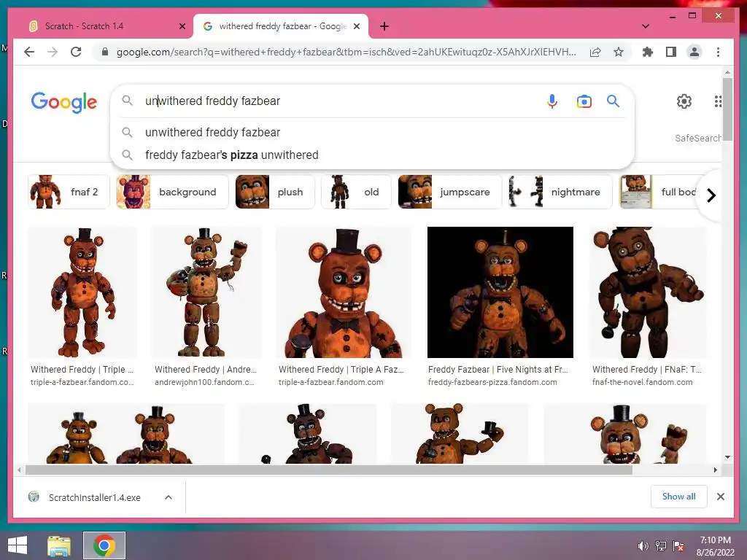Open the tab search dropdown arrow
Image resolution: width=747 pixels, height=560 pixels.
click(646, 26)
